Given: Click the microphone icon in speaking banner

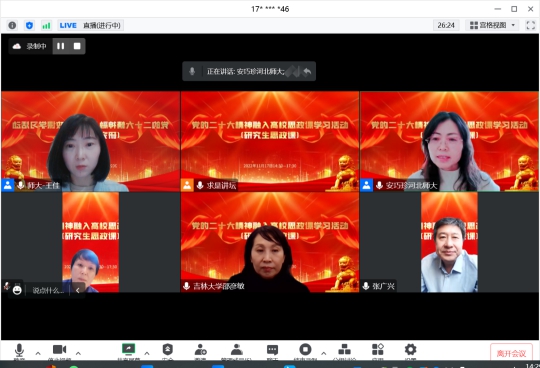Looking at the screenshot, I should tap(192, 71).
